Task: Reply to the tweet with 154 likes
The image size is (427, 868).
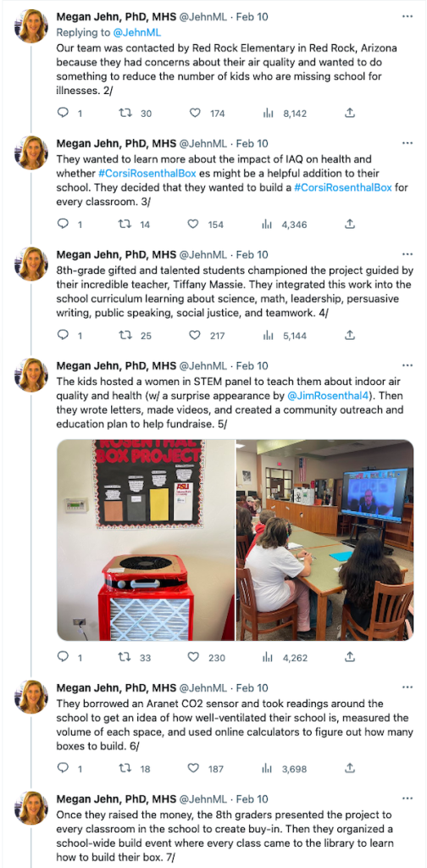Action: [63, 225]
